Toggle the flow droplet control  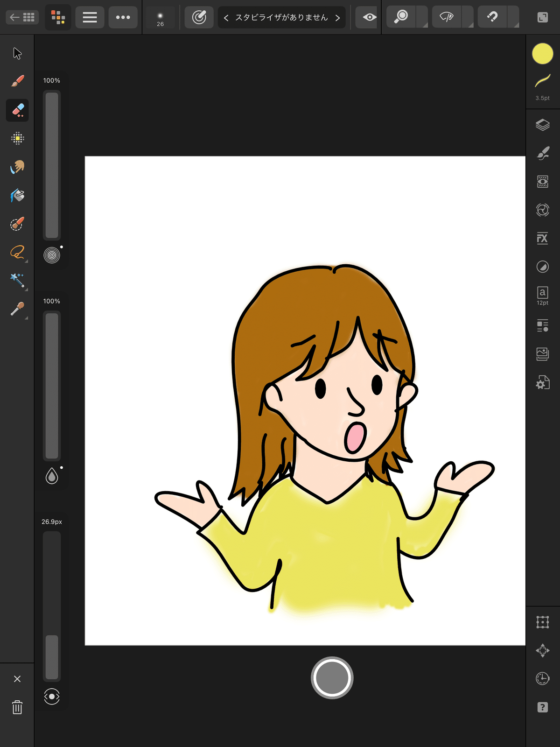point(52,476)
